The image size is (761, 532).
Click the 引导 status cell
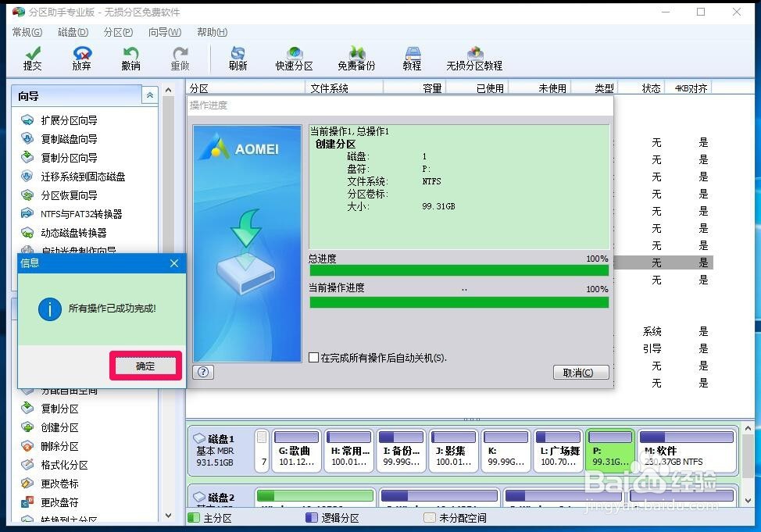click(652, 348)
